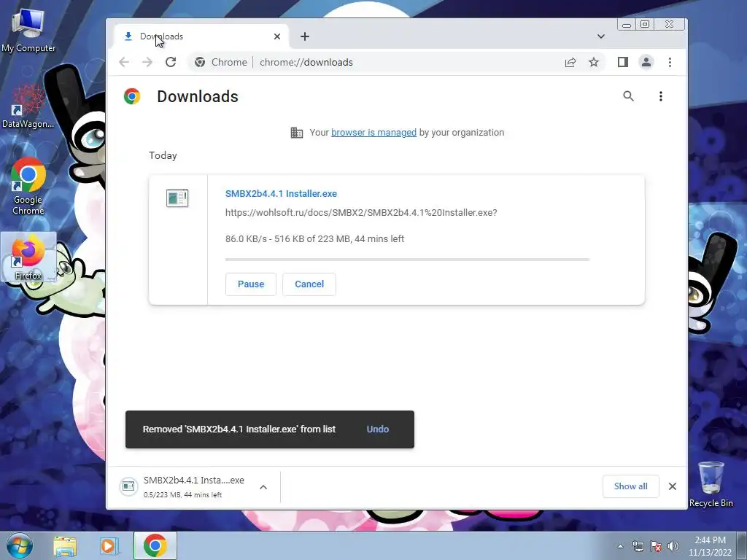747x560 pixels.
Task: Open Recycle Bin on desktop
Action: 711,484
